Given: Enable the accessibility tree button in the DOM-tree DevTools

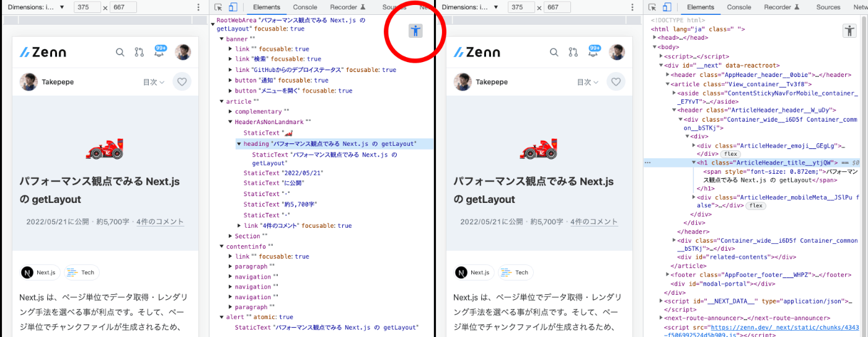Looking at the screenshot, I should 849,30.
